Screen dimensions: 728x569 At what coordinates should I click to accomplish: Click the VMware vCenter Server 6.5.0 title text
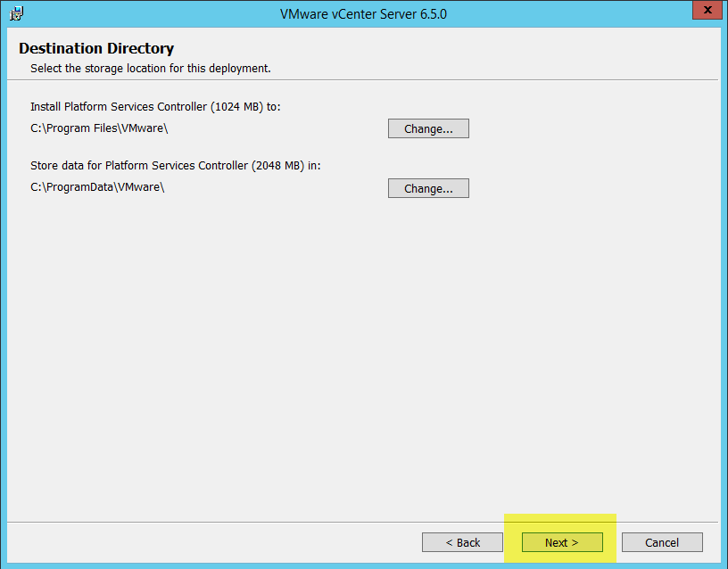pyautogui.click(x=363, y=14)
